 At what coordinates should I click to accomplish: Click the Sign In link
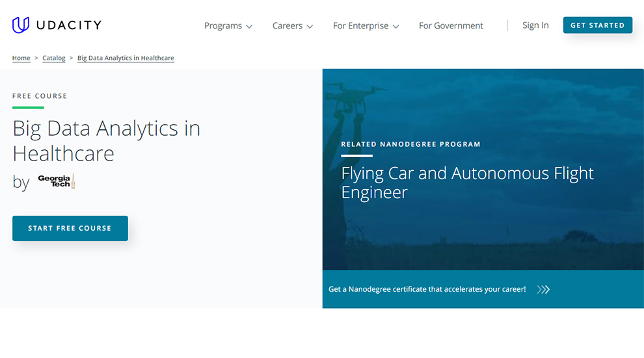pyautogui.click(x=535, y=25)
